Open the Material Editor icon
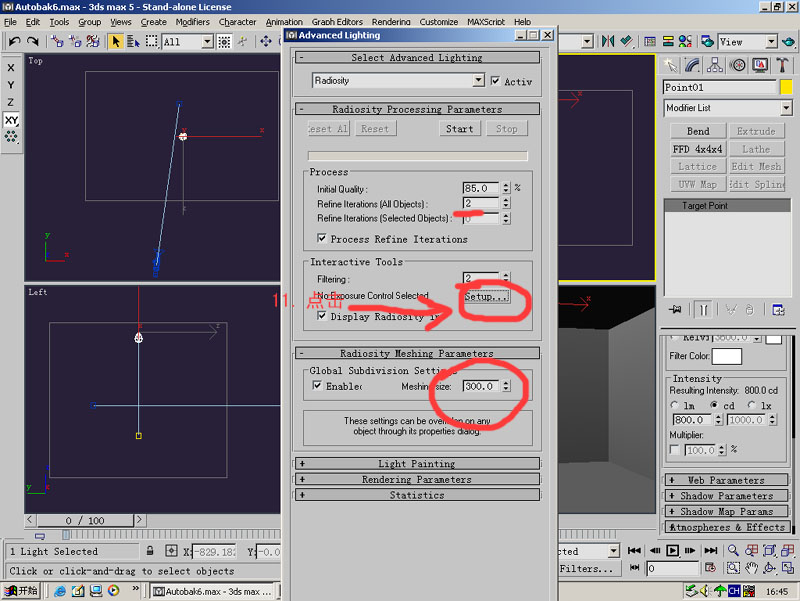Viewport: 800px width, 601px height. [685, 41]
